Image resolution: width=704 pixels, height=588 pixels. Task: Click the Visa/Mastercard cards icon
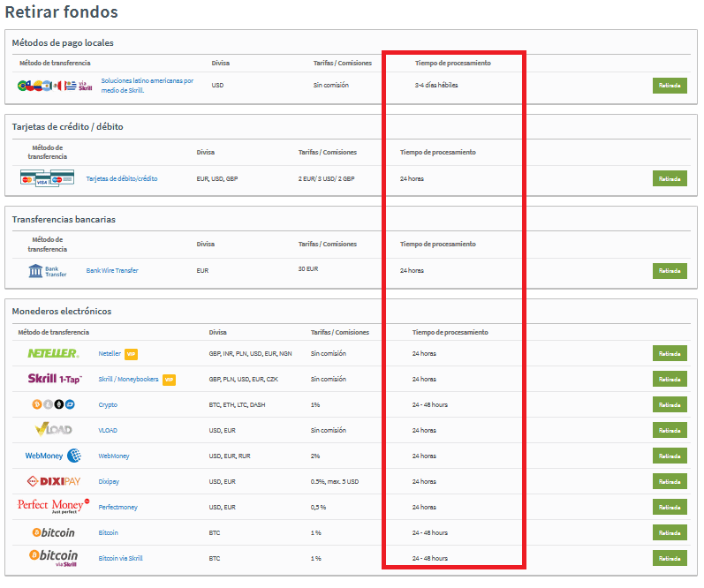[x=47, y=178]
